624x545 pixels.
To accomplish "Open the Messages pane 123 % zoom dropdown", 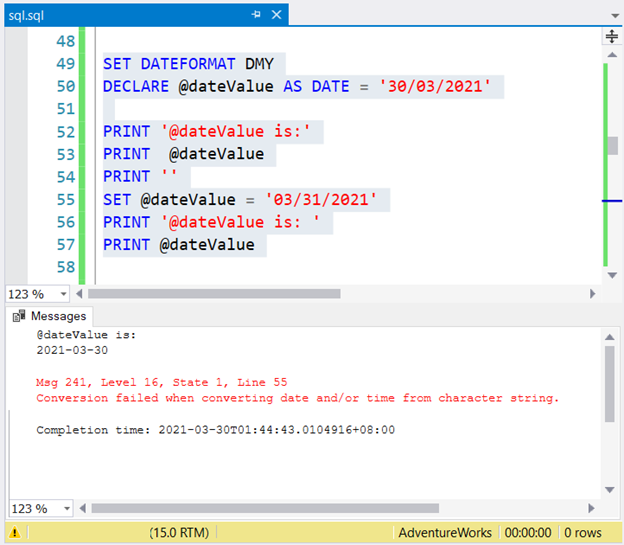I will (67, 508).
